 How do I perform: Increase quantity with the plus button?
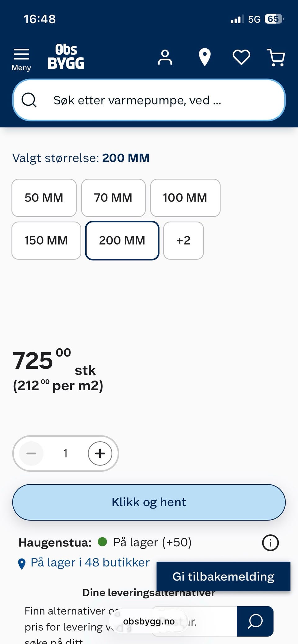coord(100,453)
